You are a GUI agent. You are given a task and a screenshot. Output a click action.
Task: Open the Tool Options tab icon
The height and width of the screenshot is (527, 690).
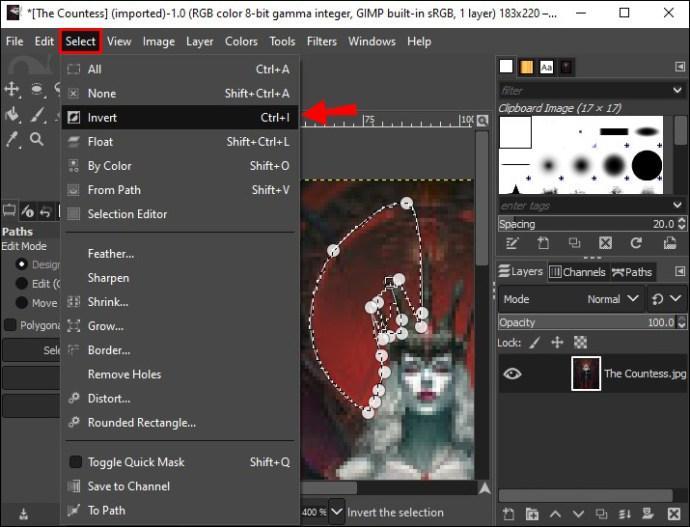9,211
